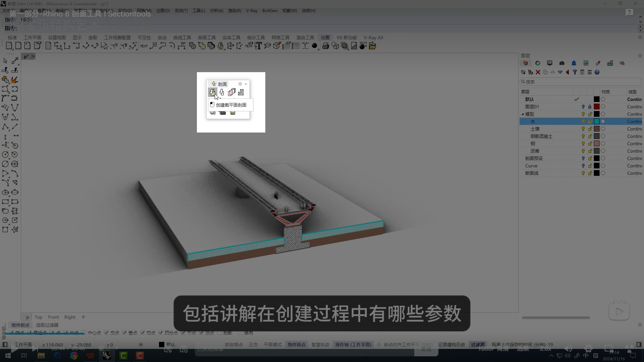
Task: Toggle 四分点 osnap checkbox
Action: [x=161, y=333]
